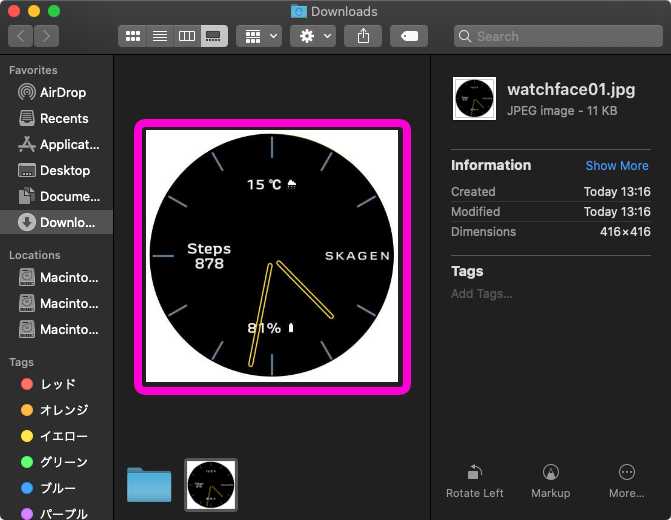
Task: Select the watchface01 thumbnail in gallery strip
Action: coord(211,485)
